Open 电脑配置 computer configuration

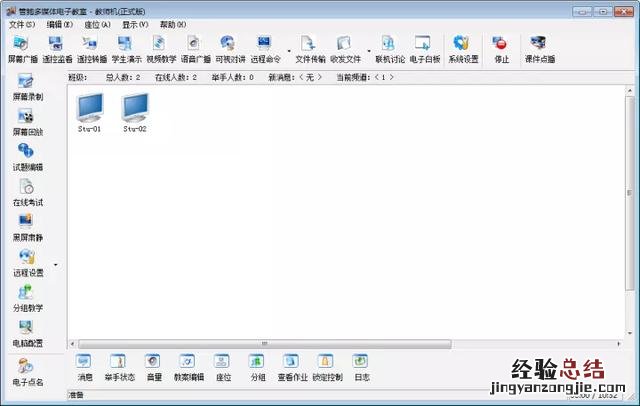(28, 334)
